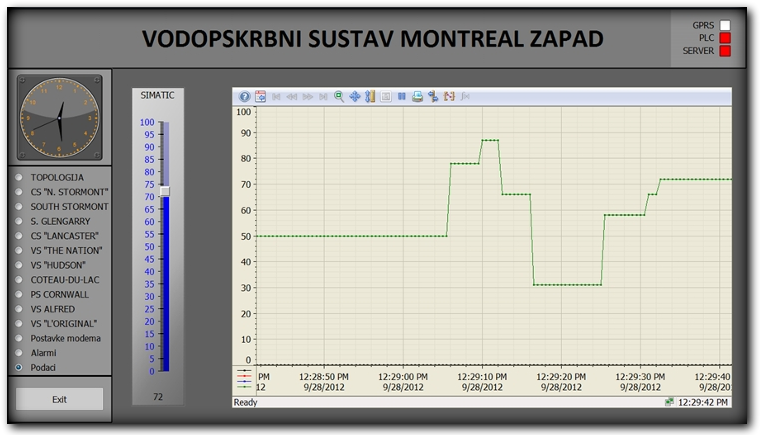Click the Exit button
The image size is (760, 435).
click(60, 399)
